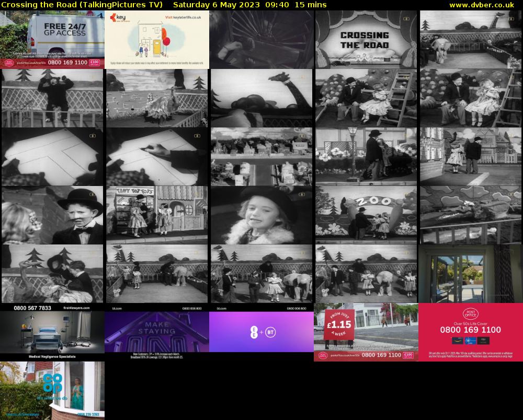The height and width of the screenshot is (420, 523).
Task: Open the ostrich in pen thumbnail
Action: click(157, 98)
